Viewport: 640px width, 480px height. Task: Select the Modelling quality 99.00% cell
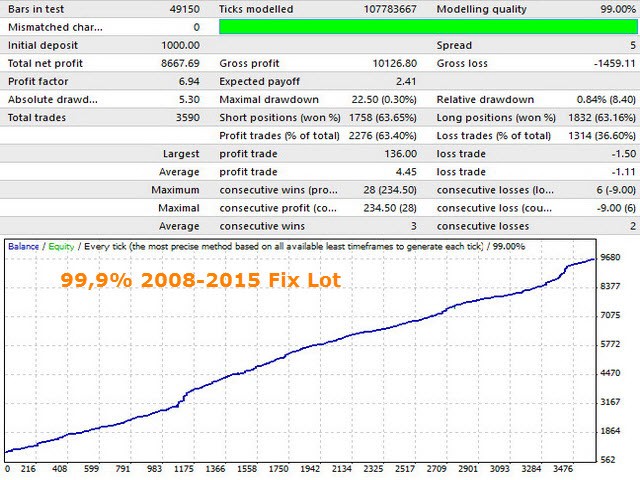618,9
